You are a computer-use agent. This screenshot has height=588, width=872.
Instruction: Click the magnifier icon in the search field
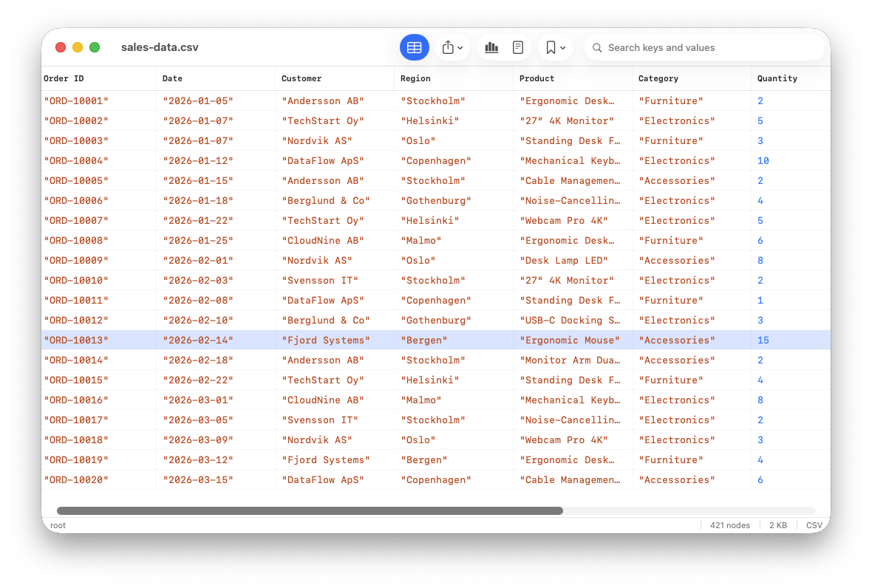pyautogui.click(x=596, y=47)
